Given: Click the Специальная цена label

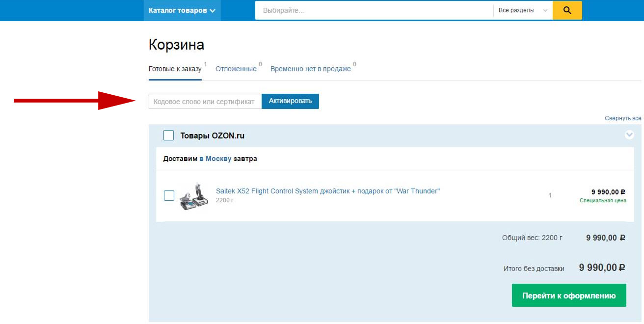Looking at the screenshot, I should pyautogui.click(x=602, y=201).
